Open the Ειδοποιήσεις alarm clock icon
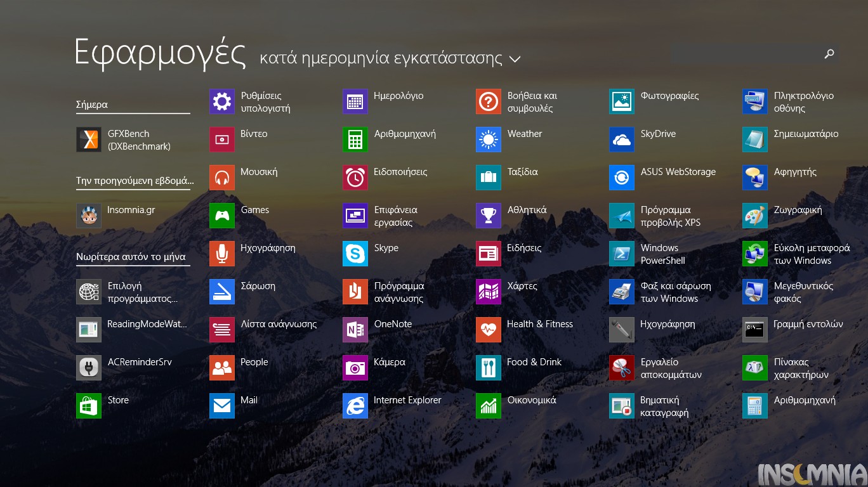The height and width of the screenshot is (487, 868). pos(355,178)
